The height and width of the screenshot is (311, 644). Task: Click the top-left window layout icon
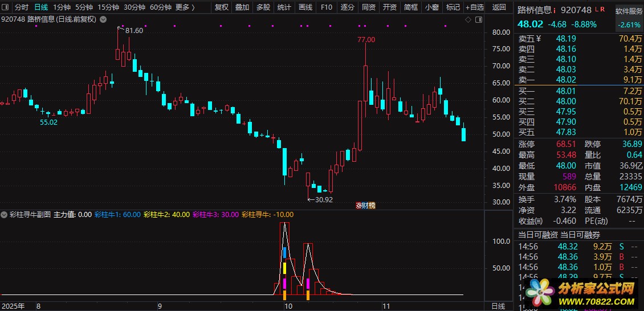[x=6, y=7]
